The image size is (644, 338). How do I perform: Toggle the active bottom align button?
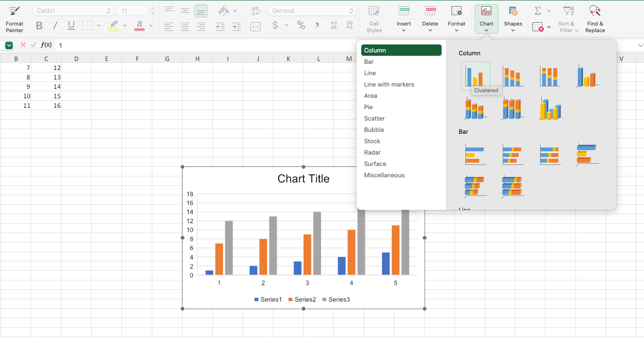pyautogui.click(x=201, y=11)
